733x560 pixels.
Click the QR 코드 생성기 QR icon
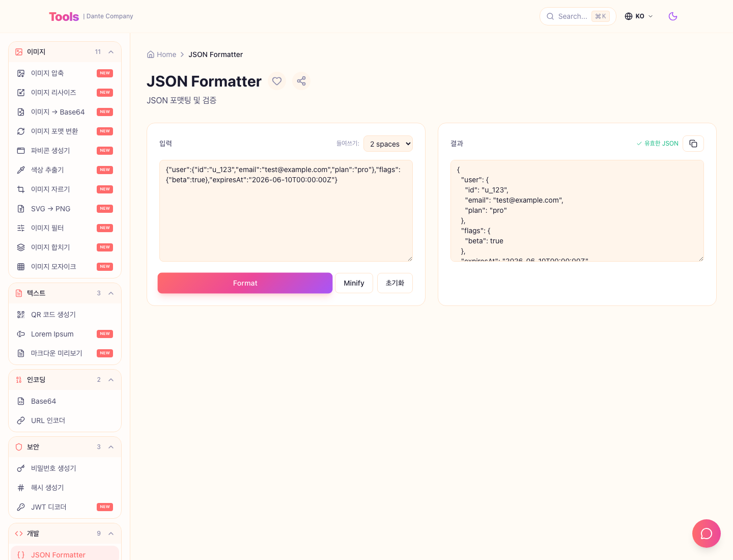coord(21,315)
